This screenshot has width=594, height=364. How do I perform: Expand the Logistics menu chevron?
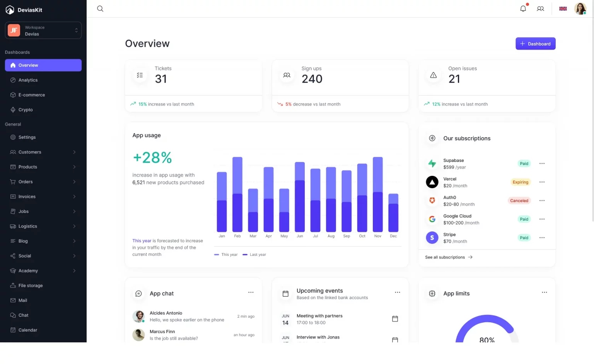[x=74, y=226]
